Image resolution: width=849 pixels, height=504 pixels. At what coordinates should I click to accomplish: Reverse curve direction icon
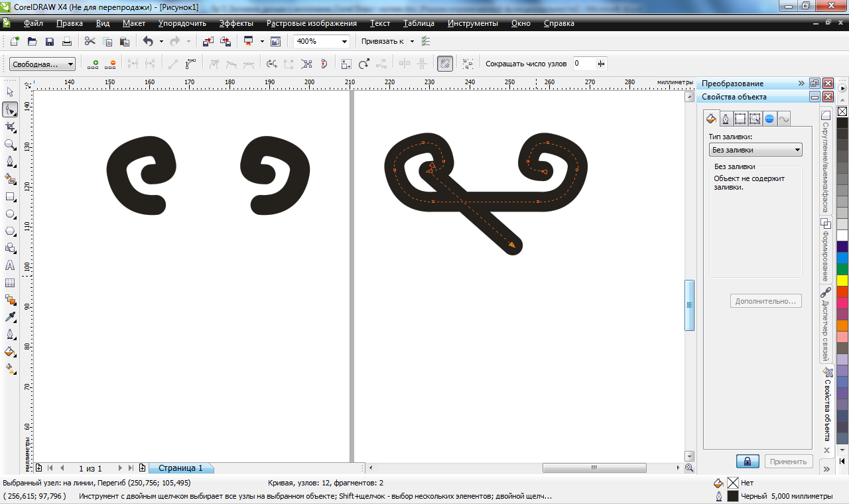tap(271, 64)
